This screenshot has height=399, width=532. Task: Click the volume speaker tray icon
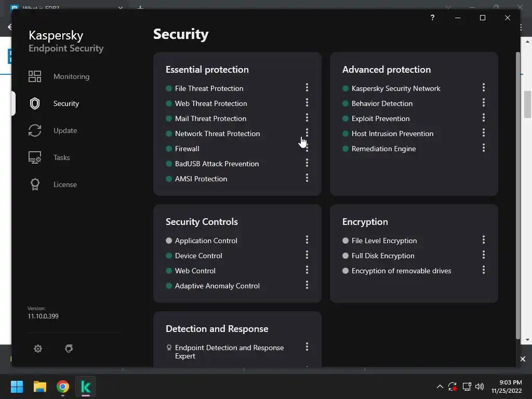(x=480, y=387)
